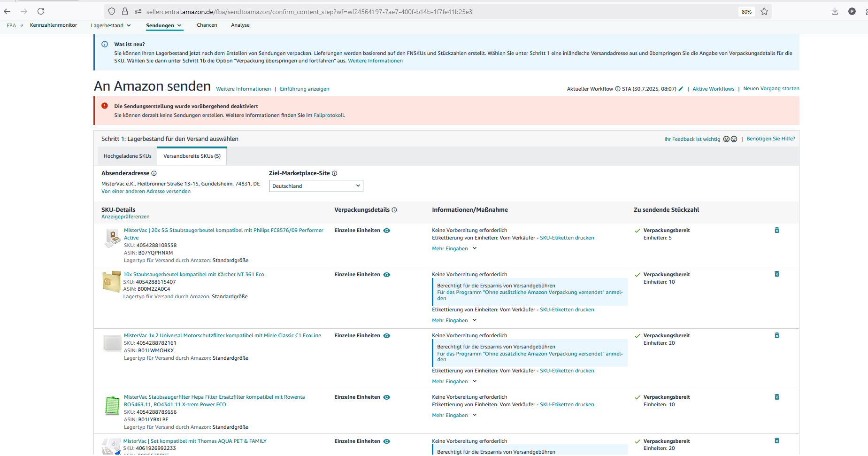The height and width of the screenshot is (456, 868).
Task: Expand Mehr Eingaben for Miele Classic C1 row
Action: (x=454, y=382)
